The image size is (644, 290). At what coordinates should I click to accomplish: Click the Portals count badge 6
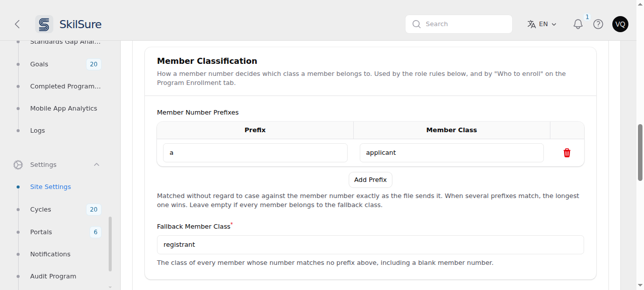point(96,232)
